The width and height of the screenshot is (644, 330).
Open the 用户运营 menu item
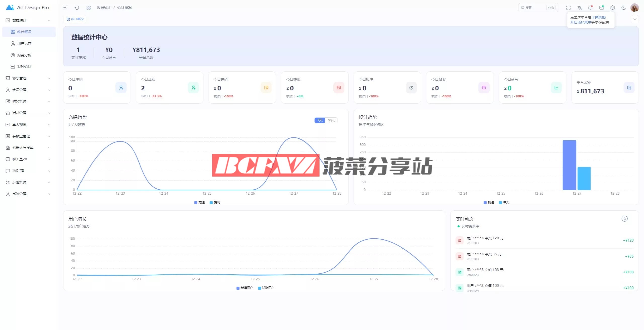[x=24, y=44]
